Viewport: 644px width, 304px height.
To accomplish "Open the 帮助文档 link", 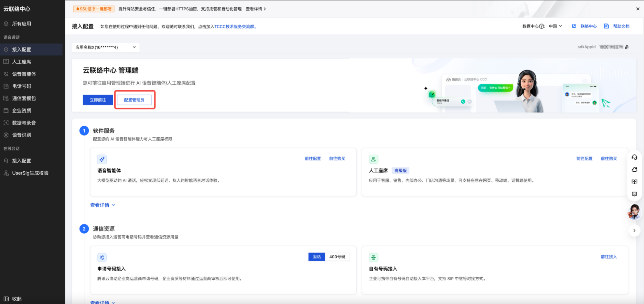I will pyautogui.click(x=621, y=26).
